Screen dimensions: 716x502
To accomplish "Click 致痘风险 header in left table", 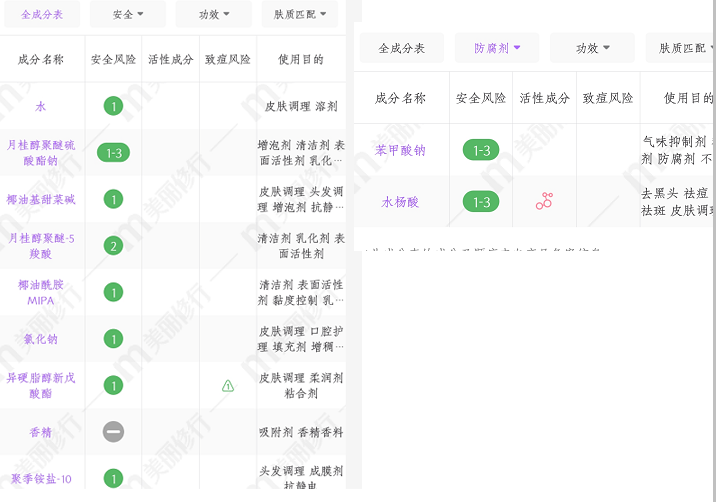I will pos(228,59).
